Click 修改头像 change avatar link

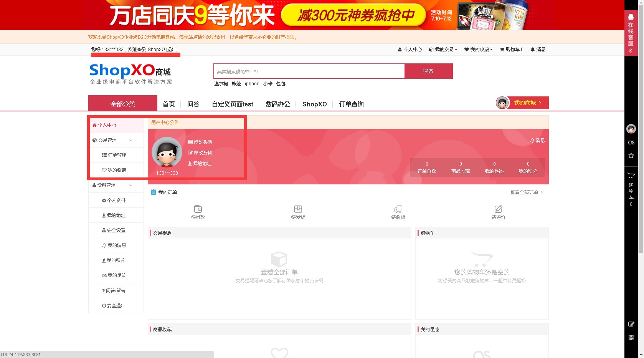coord(200,142)
